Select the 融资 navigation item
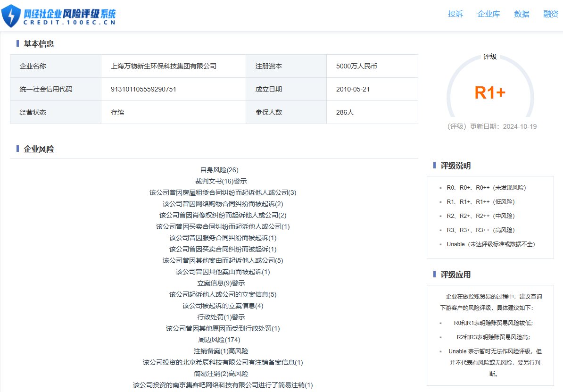Viewport: 563px width, 392px height. (x=551, y=14)
